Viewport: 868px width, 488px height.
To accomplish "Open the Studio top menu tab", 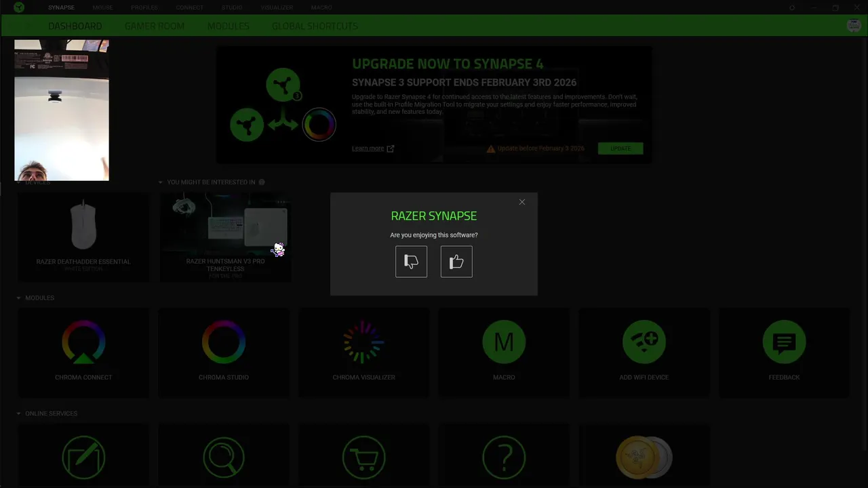I will click(232, 7).
